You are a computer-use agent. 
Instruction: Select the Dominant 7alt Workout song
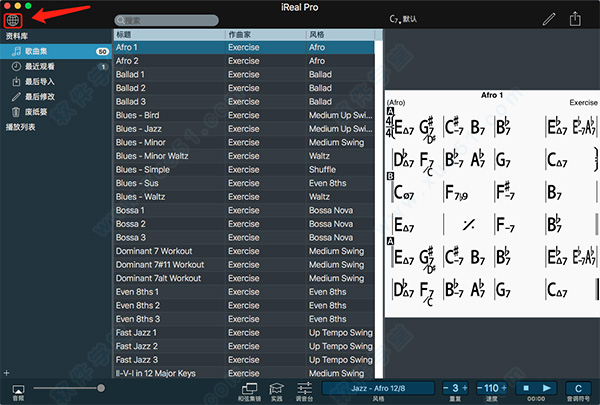(244, 278)
